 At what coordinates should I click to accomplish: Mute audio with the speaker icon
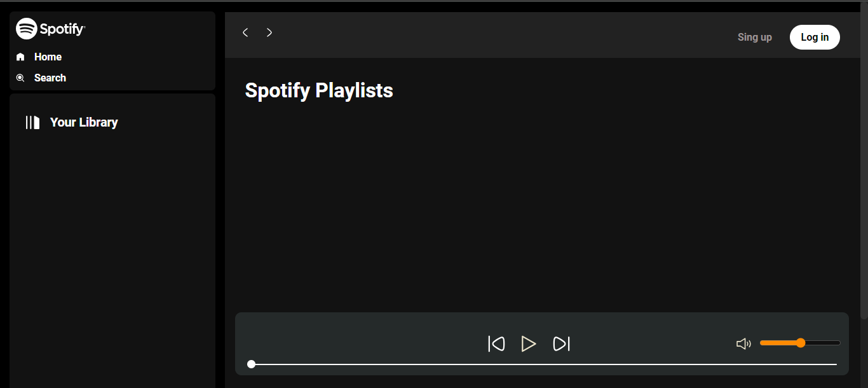coord(743,343)
